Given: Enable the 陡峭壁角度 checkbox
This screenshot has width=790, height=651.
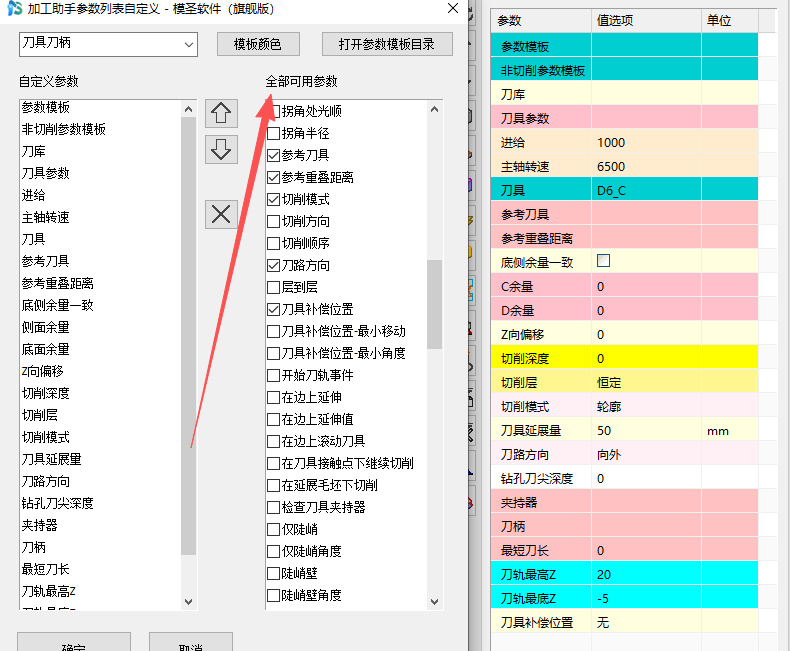Looking at the screenshot, I should [274, 596].
